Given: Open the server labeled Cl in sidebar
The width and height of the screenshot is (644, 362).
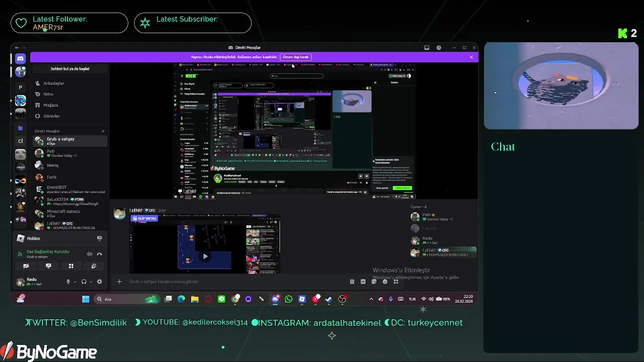Looking at the screenshot, I should [x=20, y=141].
